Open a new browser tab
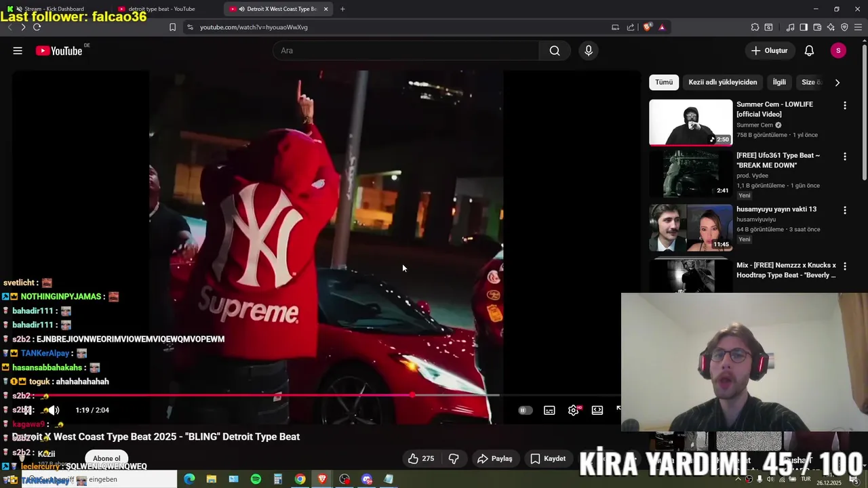 (342, 9)
